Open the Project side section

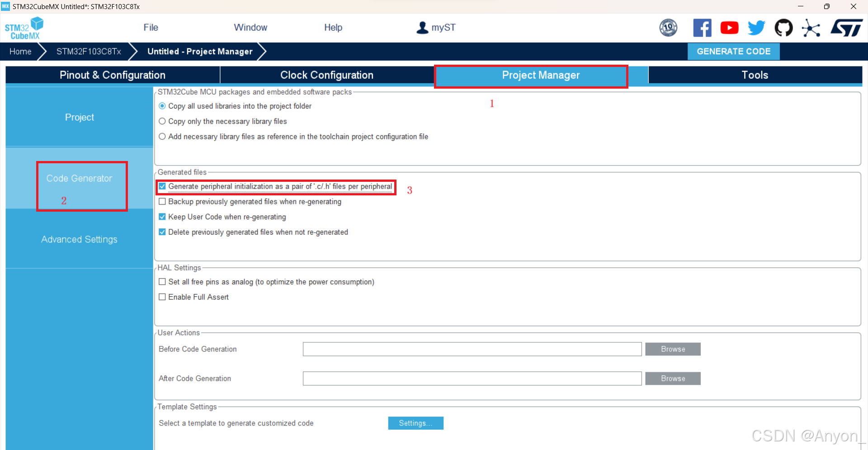point(80,117)
